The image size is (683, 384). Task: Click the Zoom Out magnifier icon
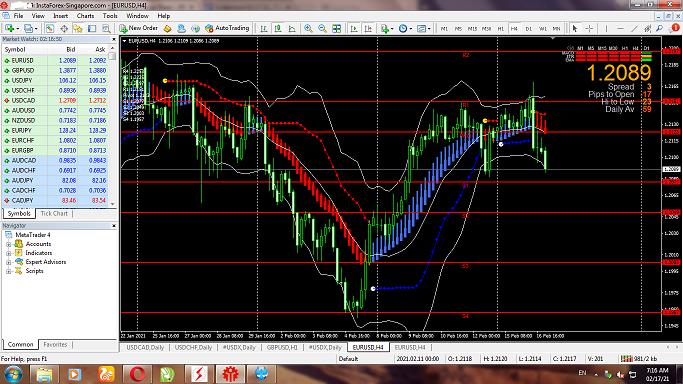pyautogui.click(x=322, y=28)
